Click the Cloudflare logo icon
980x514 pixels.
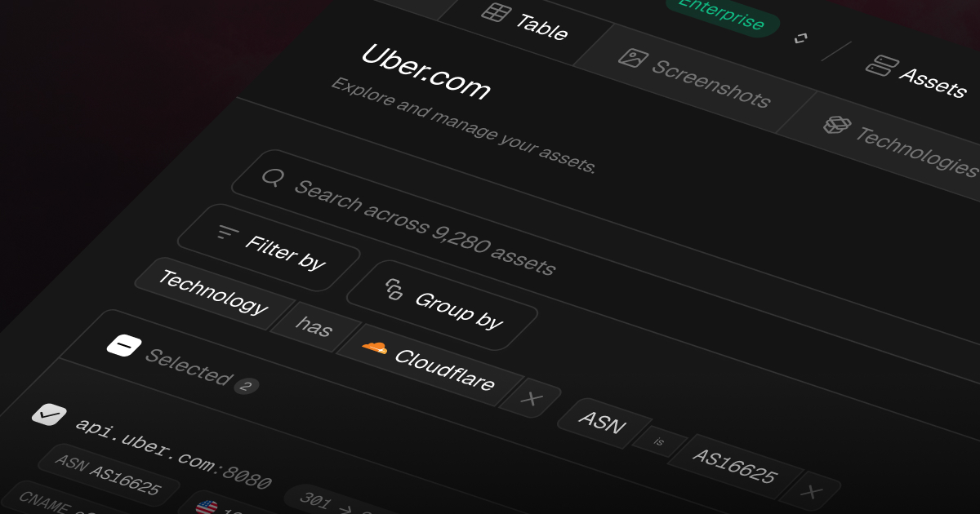375,348
